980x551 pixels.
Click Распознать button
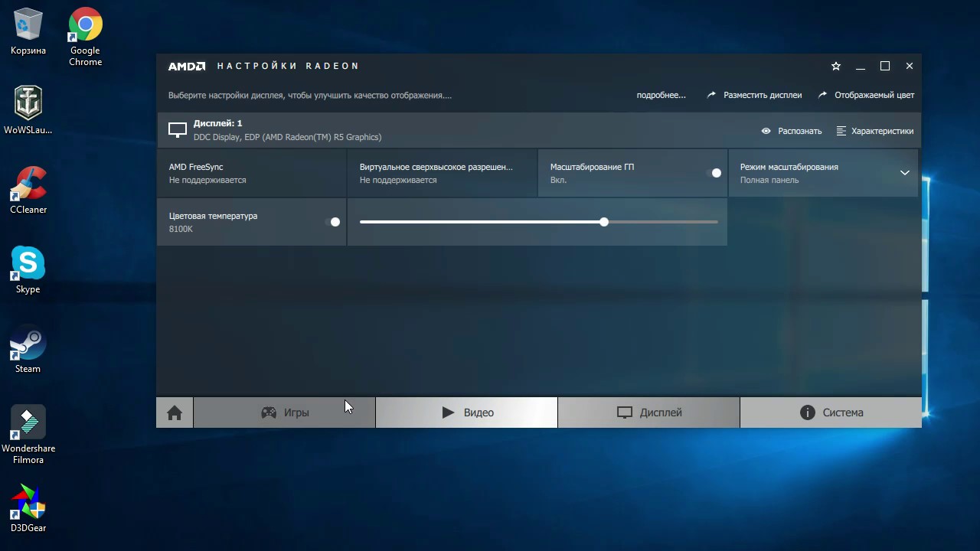(x=792, y=131)
